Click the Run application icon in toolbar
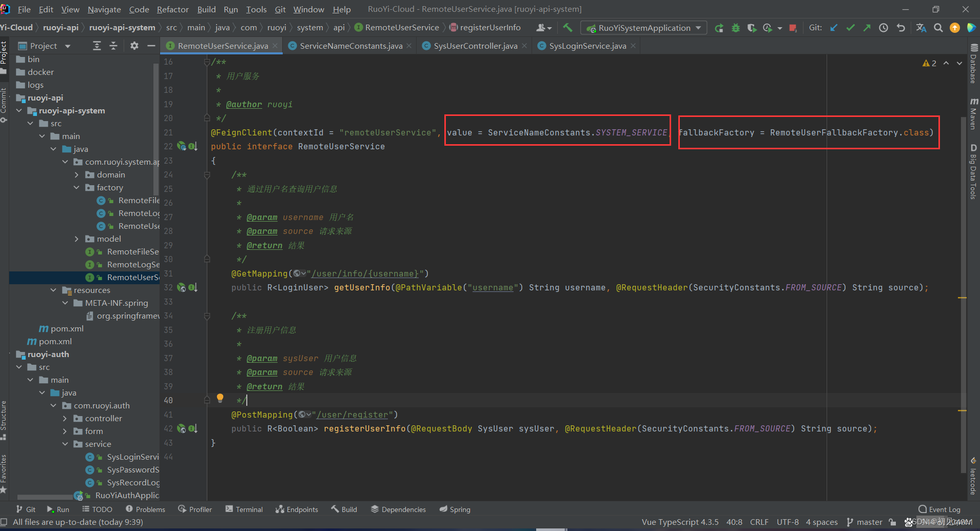 pos(719,28)
